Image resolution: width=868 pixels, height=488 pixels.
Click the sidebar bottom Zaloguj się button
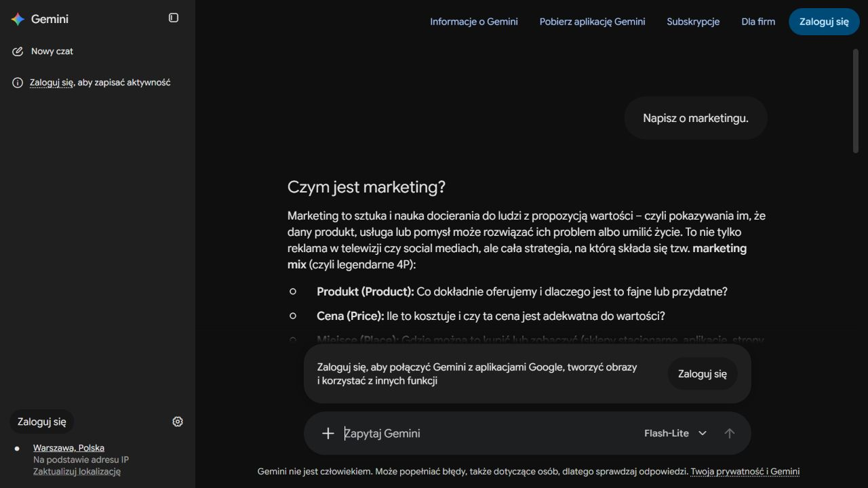click(42, 422)
